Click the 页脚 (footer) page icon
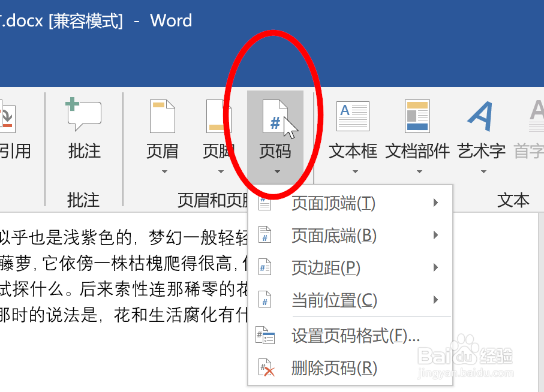The height and width of the screenshot is (392, 544). tap(218, 116)
